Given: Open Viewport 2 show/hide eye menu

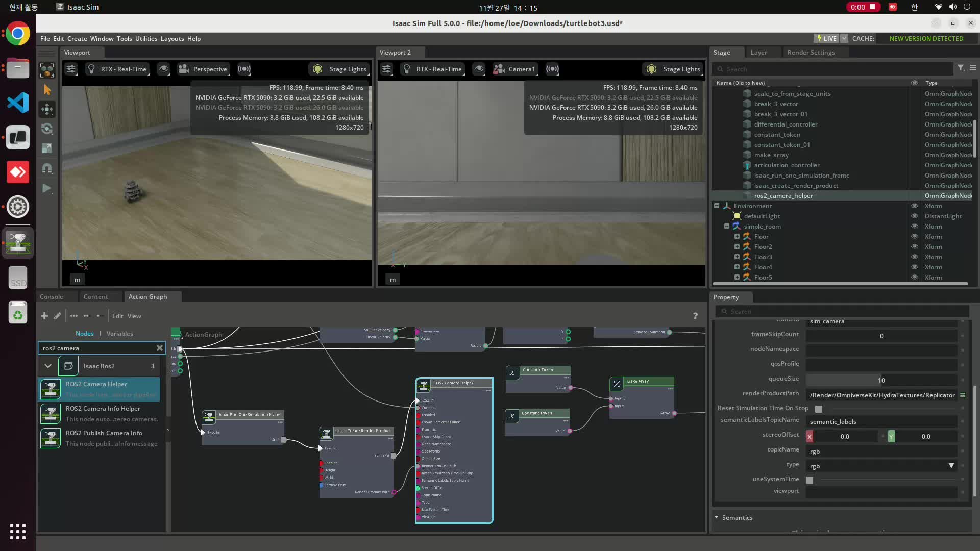Looking at the screenshot, I should click(479, 69).
